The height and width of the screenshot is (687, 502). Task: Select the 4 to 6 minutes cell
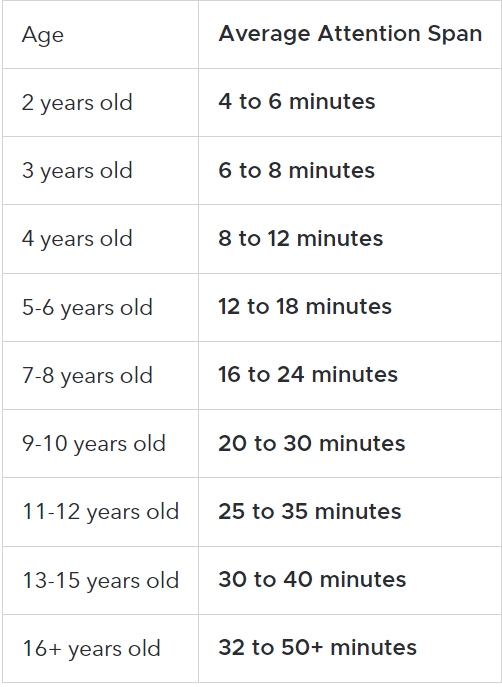(x=297, y=102)
